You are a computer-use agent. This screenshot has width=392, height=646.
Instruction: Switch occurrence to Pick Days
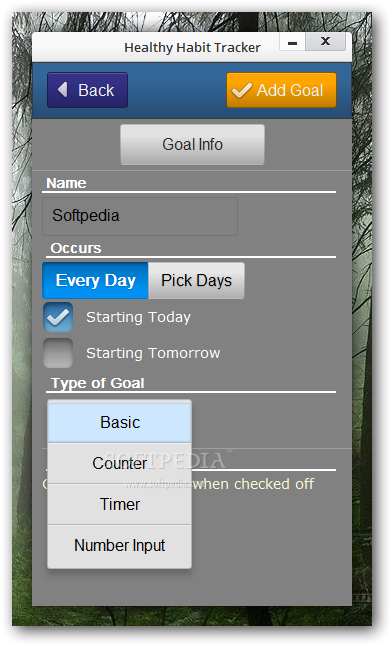tap(196, 281)
